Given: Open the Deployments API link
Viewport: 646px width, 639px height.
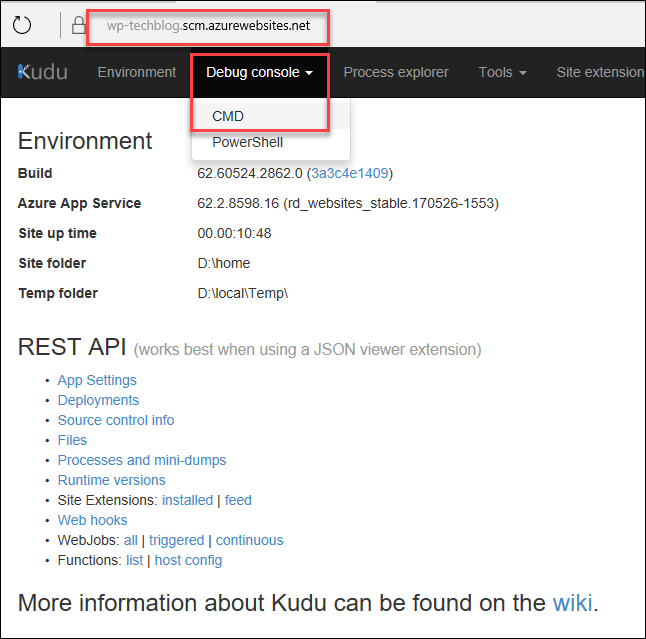Looking at the screenshot, I should coord(98,400).
